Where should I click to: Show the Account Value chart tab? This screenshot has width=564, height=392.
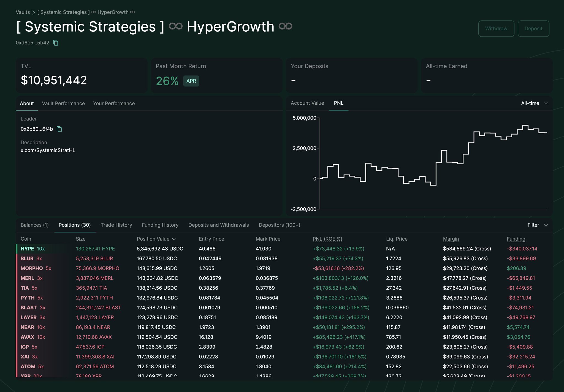click(307, 103)
